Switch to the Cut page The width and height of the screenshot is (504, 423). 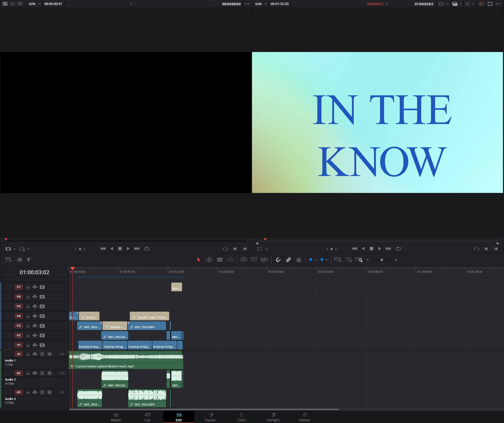[147, 417]
